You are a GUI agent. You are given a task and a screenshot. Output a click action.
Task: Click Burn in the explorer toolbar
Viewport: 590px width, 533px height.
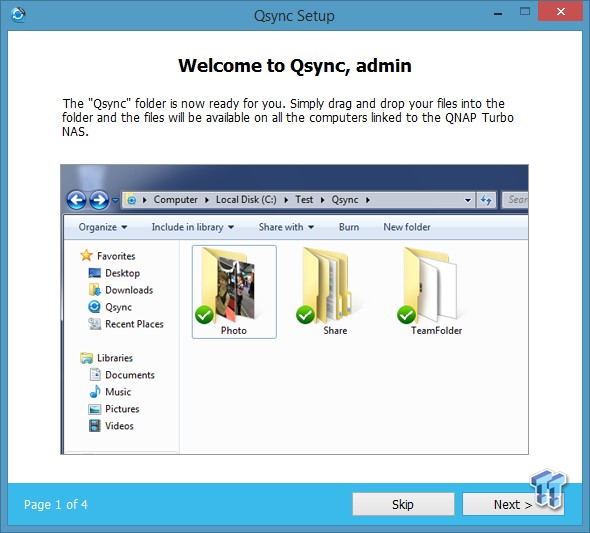pyautogui.click(x=349, y=227)
